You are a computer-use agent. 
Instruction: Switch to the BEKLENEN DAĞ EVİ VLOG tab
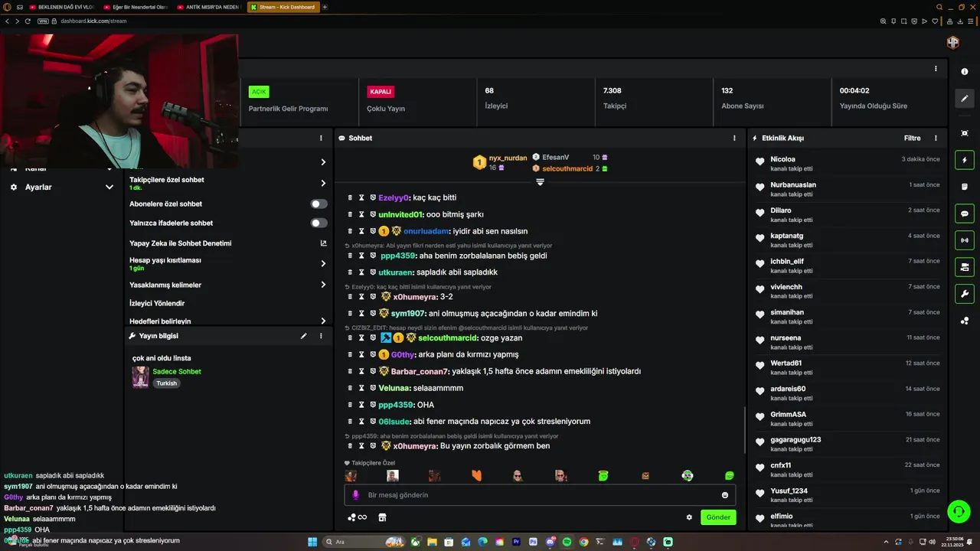pyautogui.click(x=61, y=7)
